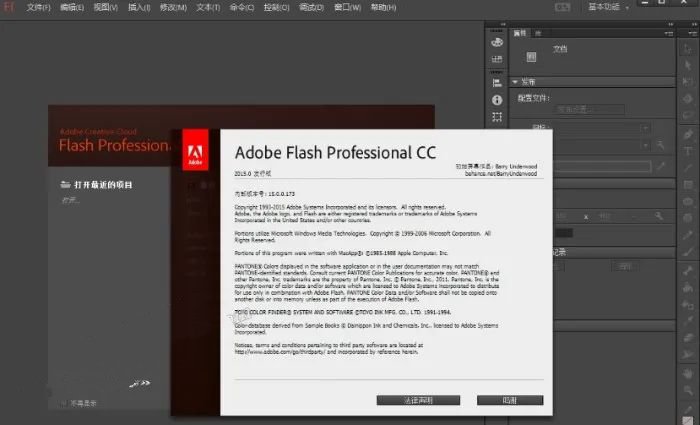Viewport: 700px width, 425px height.
Task: Open the 命令(C) menu
Action: (x=242, y=8)
